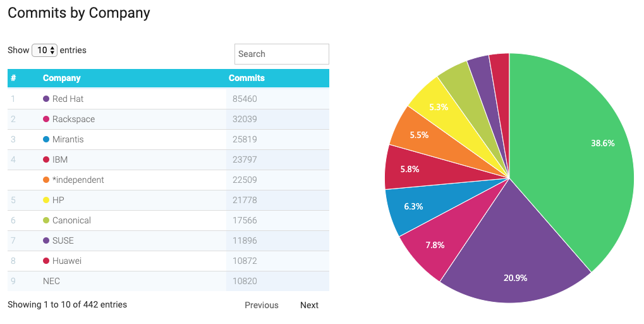Select the 21778 commits cell
This screenshot has height=324, width=644.
pyautogui.click(x=277, y=200)
